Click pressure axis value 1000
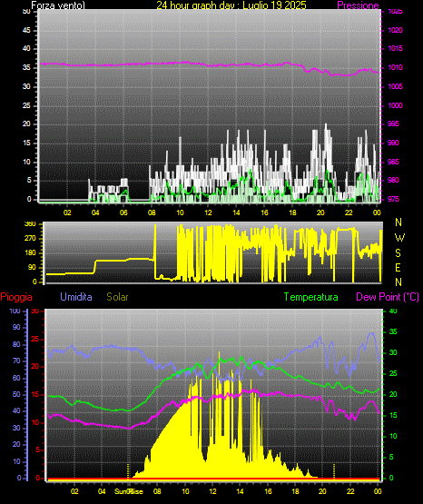 pyautogui.click(x=395, y=105)
